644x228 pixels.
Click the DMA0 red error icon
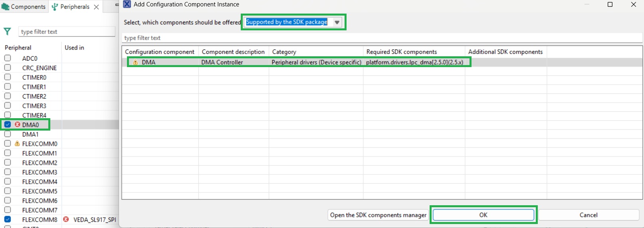pyautogui.click(x=17, y=125)
